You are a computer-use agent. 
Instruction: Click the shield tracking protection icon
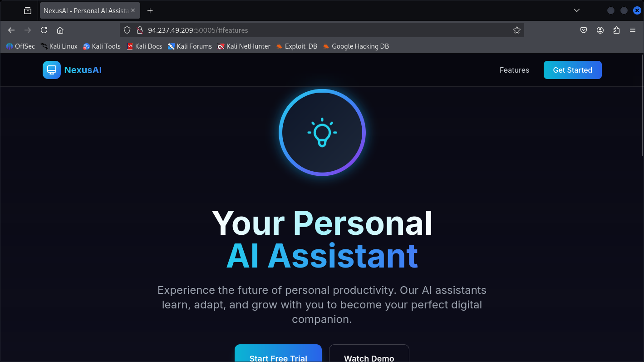click(x=127, y=30)
